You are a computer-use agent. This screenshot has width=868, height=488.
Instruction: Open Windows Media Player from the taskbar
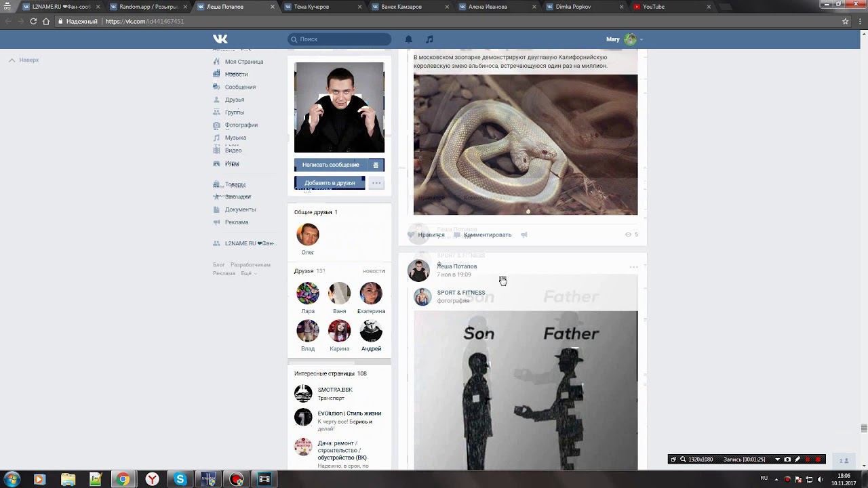coord(39,479)
